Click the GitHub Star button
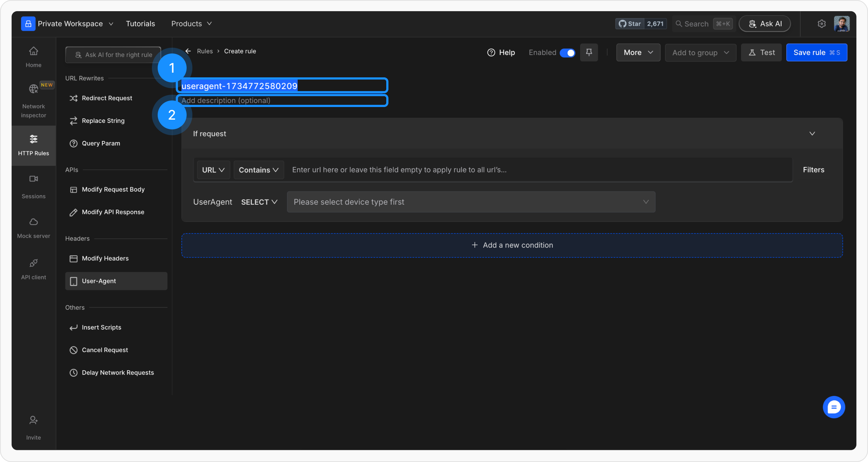Viewport: 868px width, 462px height. pos(630,24)
